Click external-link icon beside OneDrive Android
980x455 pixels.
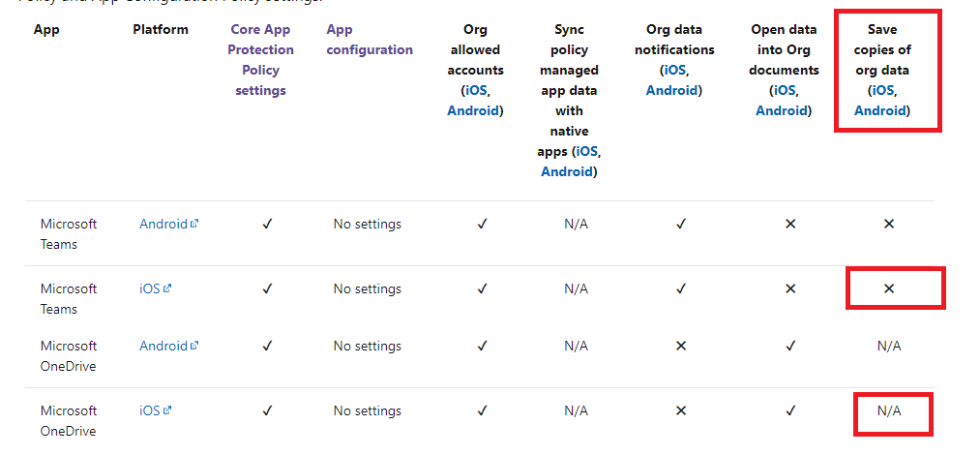click(x=194, y=346)
